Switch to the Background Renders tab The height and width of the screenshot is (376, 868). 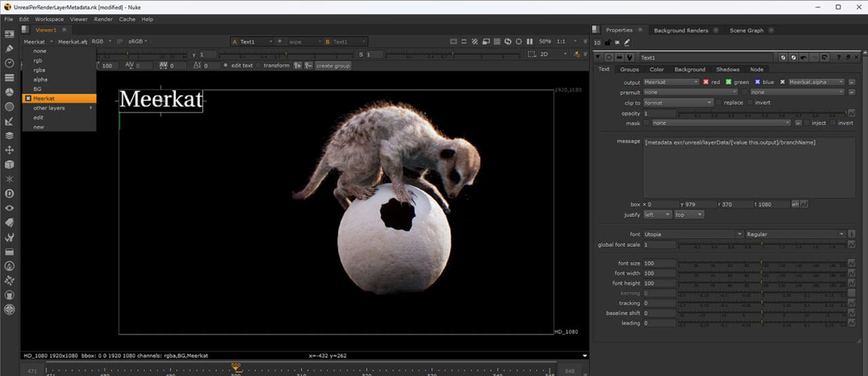(681, 30)
